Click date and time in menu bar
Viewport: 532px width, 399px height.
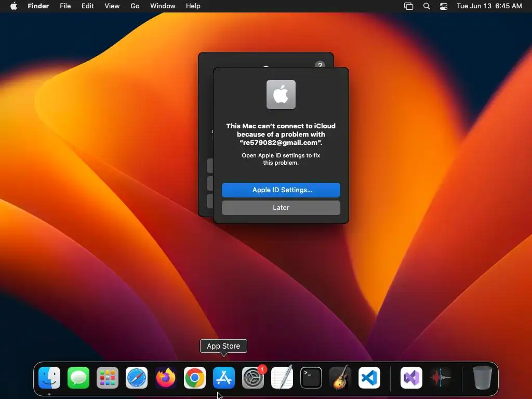pyautogui.click(x=489, y=6)
